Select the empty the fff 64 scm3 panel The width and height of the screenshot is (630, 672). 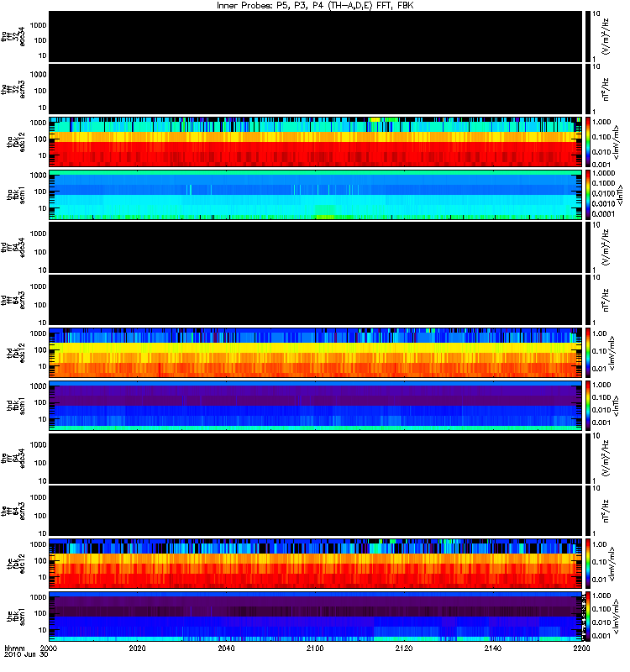tap(316, 511)
